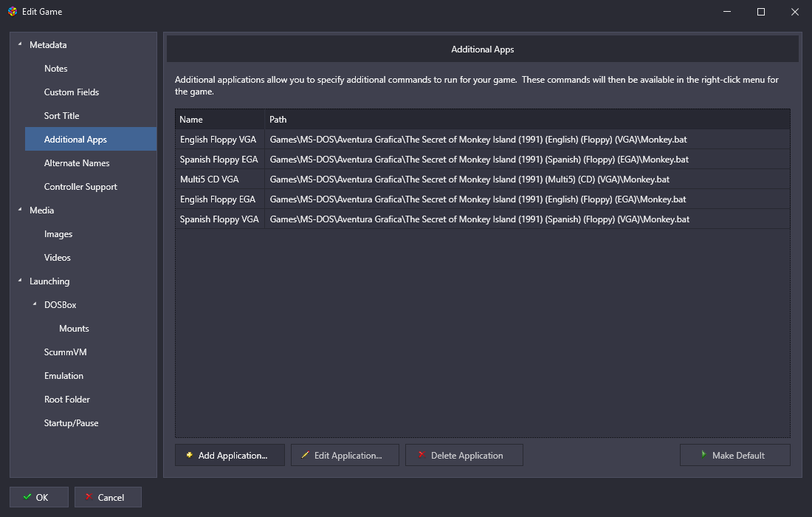The width and height of the screenshot is (812, 517).
Task: Open Emulation settings
Action: pyautogui.click(x=63, y=376)
